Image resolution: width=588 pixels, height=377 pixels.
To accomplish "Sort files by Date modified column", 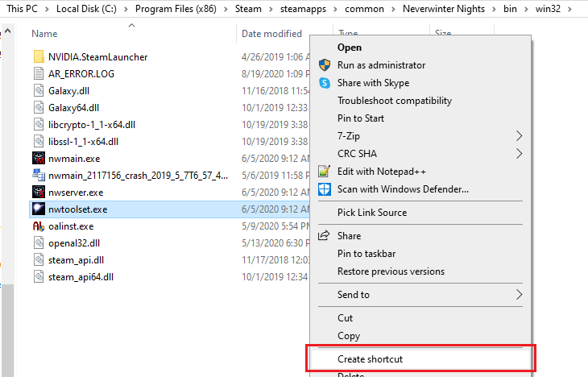I will (271, 34).
